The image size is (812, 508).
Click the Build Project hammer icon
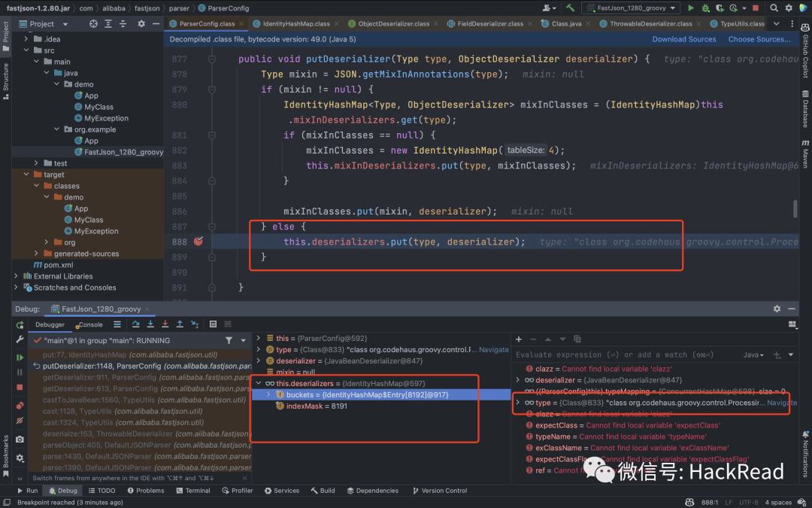coord(571,8)
